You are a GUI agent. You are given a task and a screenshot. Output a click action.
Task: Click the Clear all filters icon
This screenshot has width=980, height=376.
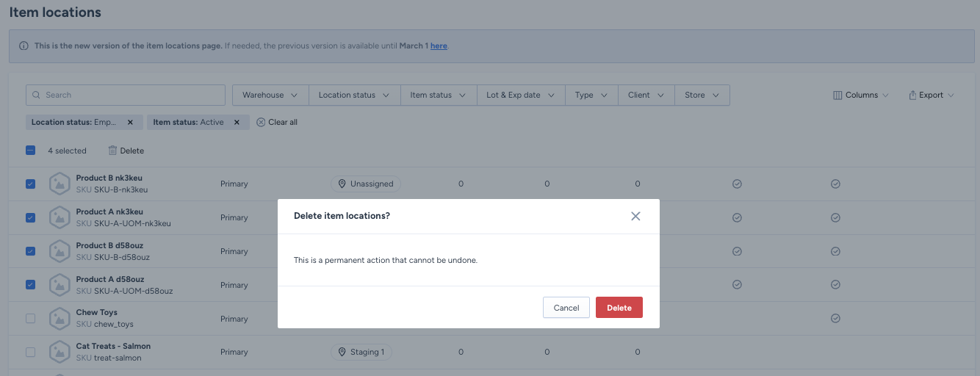[x=261, y=123]
